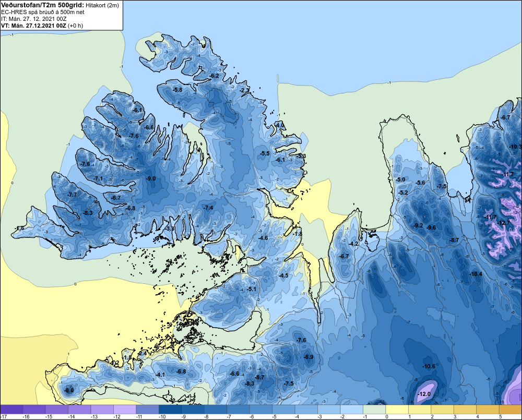The image size is (522, 420).
Task: Click the -5.8 temperature value
Action: [177, 90]
